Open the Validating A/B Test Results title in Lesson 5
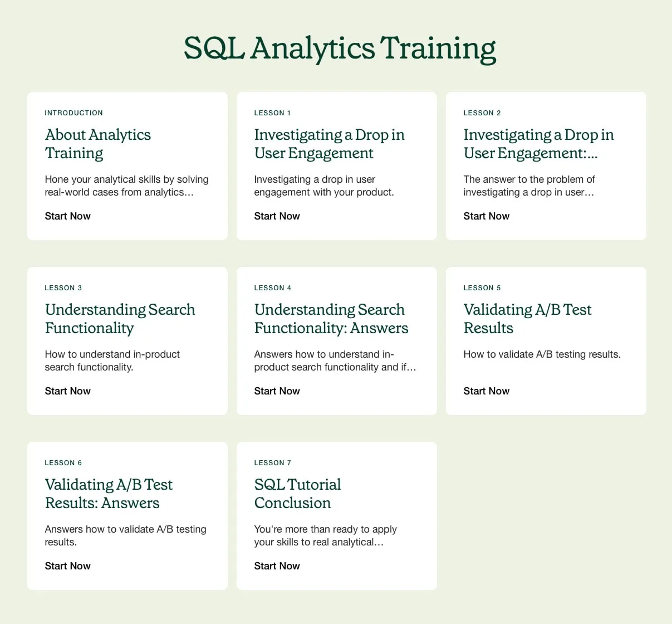672x624 pixels. tap(527, 319)
